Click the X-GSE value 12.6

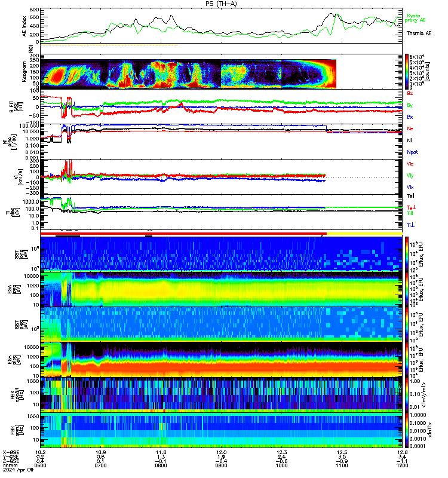coord(402,452)
